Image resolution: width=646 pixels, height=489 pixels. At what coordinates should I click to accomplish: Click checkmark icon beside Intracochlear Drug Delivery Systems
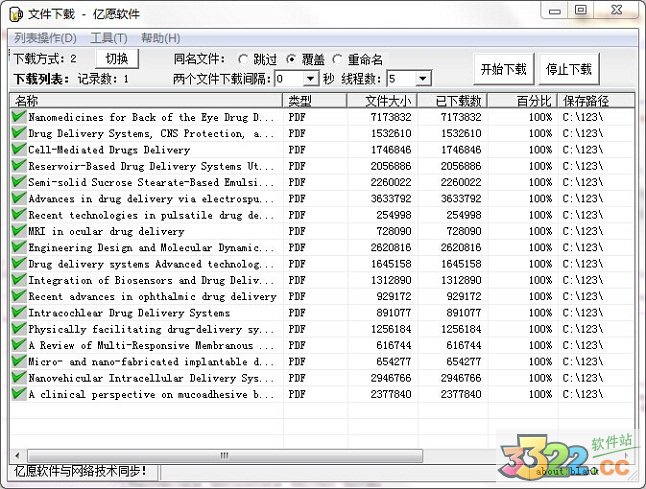pos(19,312)
